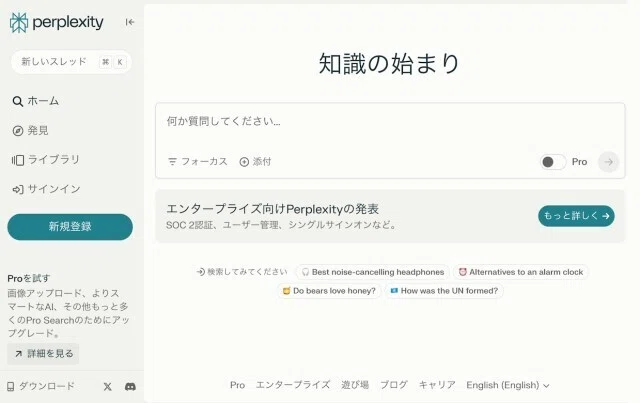This screenshot has width=640, height=403.
Task: Click the submit arrow button in search box
Action: 608,162
